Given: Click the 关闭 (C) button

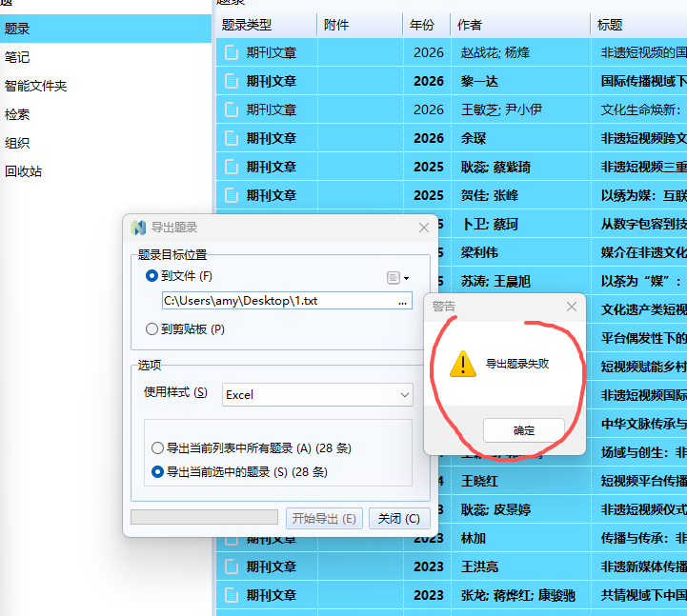Looking at the screenshot, I should pyautogui.click(x=399, y=518).
